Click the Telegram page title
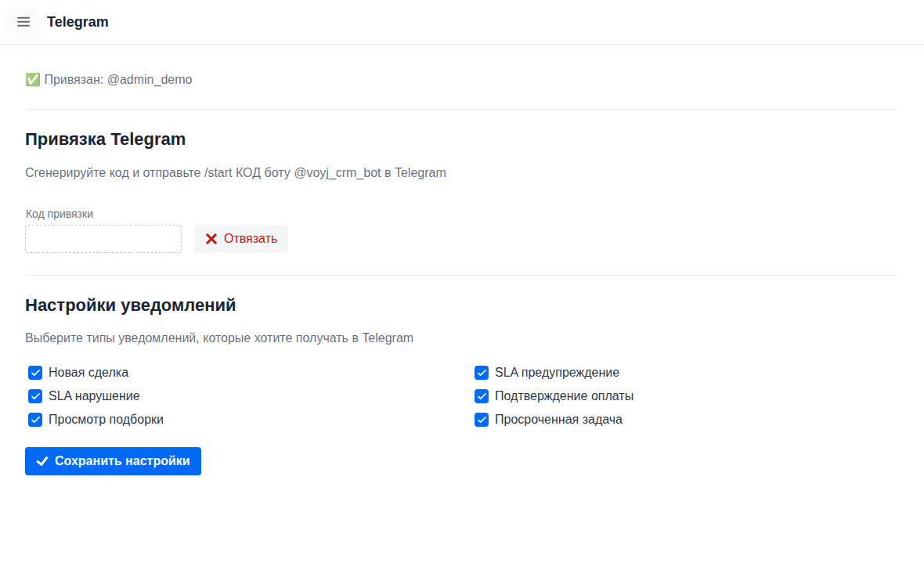The image size is (924, 574). [x=78, y=22]
